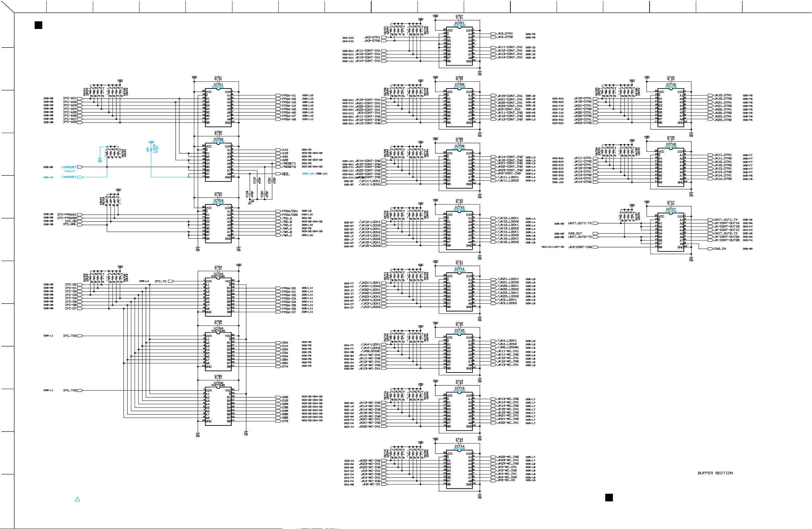
Task: Click the FPGA-D7 output label
Action: [289, 312]
